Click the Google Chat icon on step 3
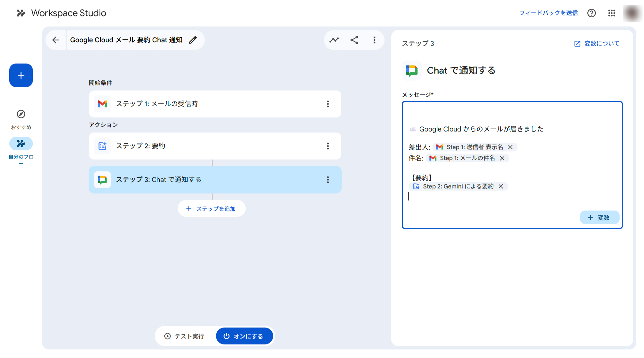 pos(102,180)
